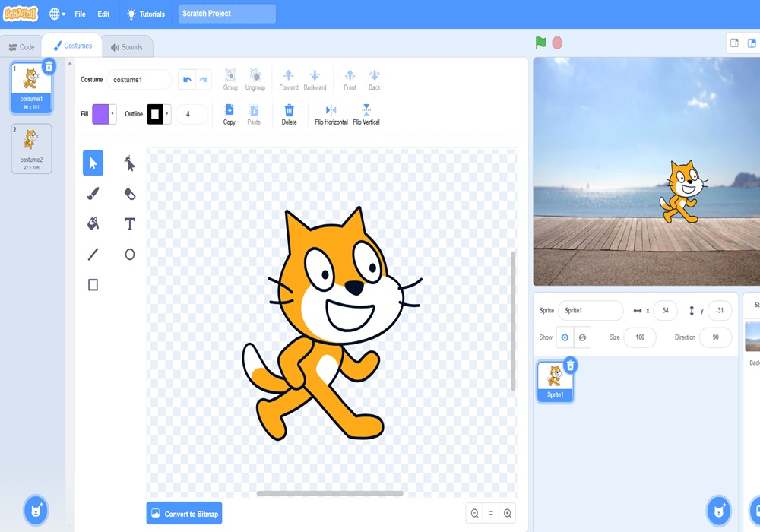This screenshot has height=532, width=760.
Task: Copy the selected shape
Action: [x=230, y=114]
